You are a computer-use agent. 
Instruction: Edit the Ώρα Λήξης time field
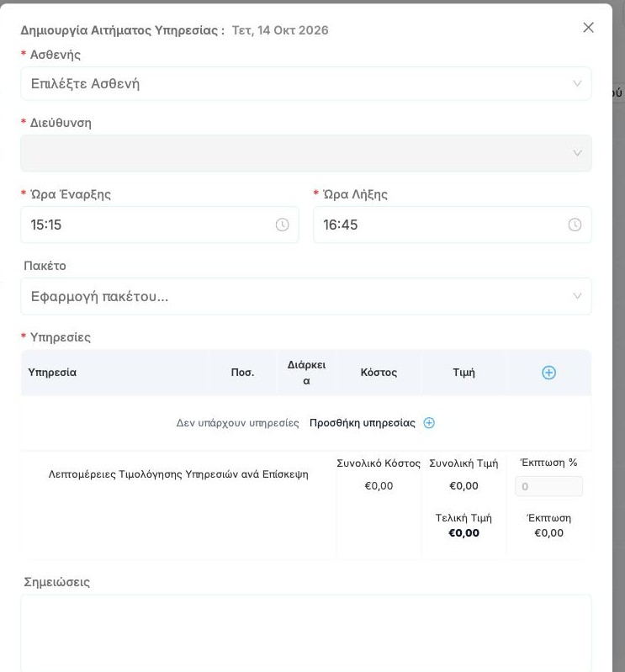coord(453,225)
